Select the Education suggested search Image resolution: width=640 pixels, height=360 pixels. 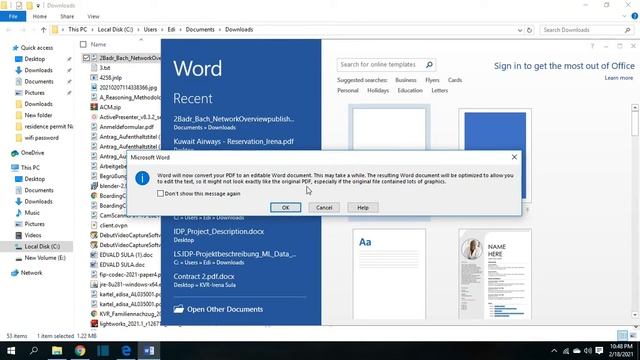tap(410, 91)
